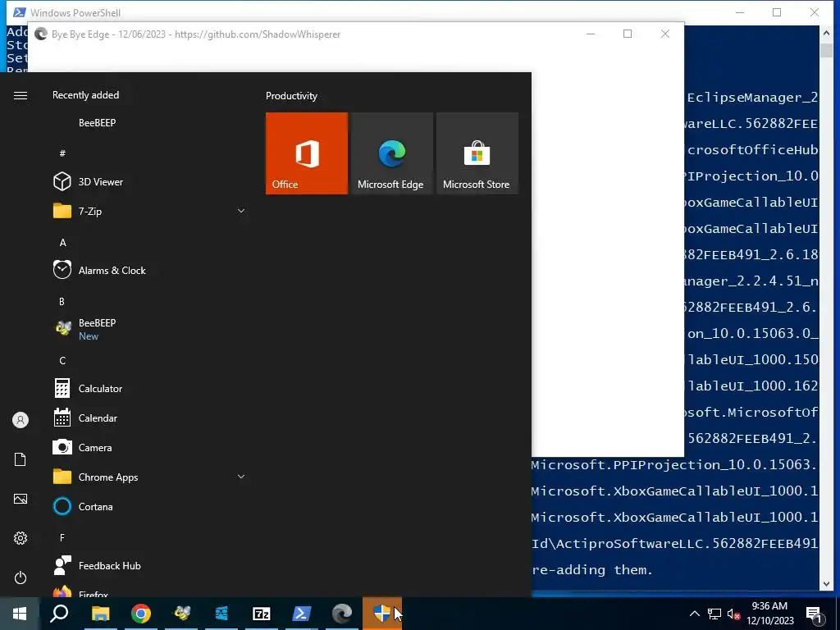Launch the Camera app
This screenshot has width=840, height=630.
(x=149, y=447)
